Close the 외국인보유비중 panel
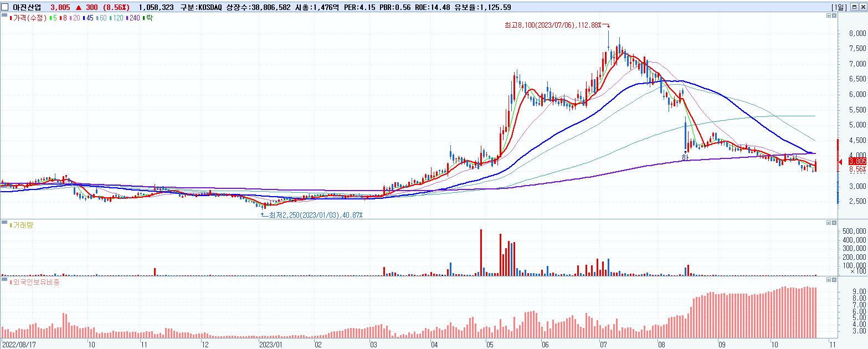 click(x=834, y=280)
